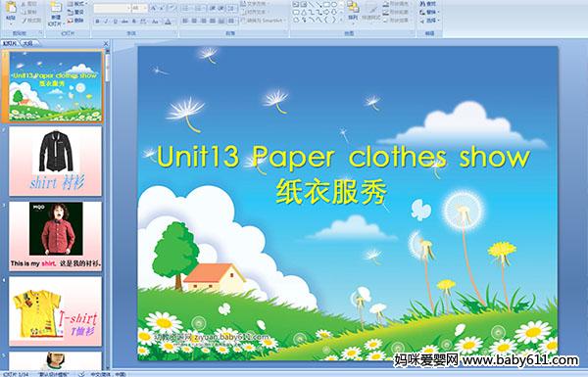588x377 pixels.
Task: Increase font size with Grow Font icon
Action: click(x=154, y=8)
